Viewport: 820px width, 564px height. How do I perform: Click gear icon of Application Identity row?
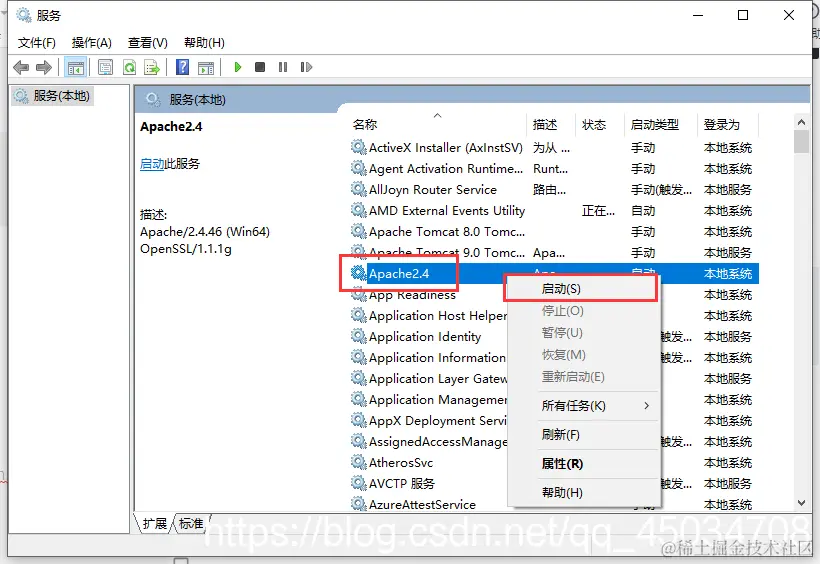pos(358,336)
